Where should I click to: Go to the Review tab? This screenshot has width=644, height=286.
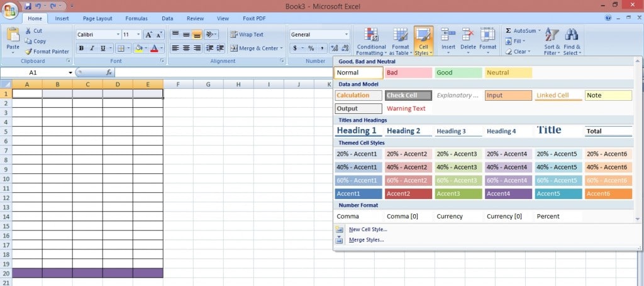[x=195, y=18]
